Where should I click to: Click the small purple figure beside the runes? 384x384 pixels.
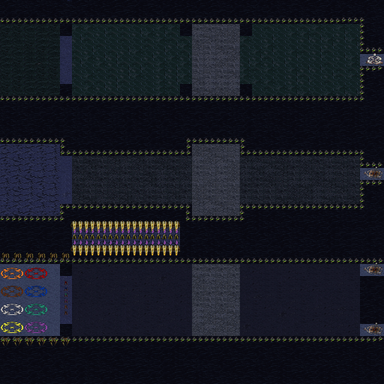[x=66, y=301]
